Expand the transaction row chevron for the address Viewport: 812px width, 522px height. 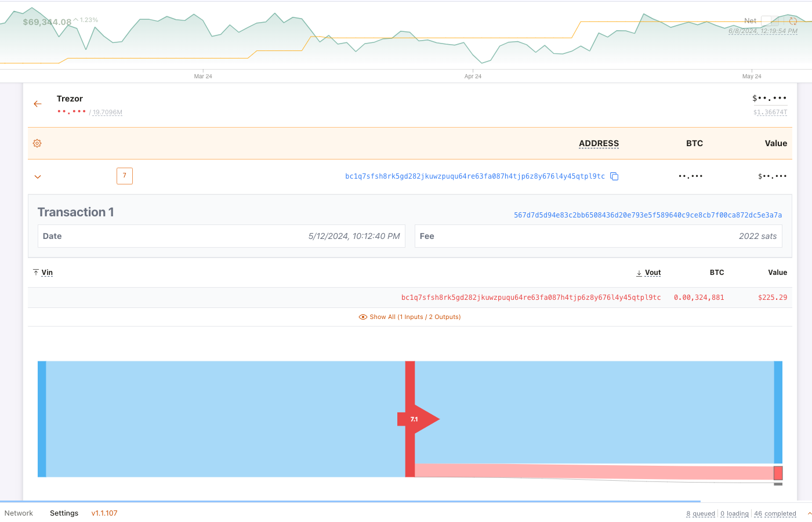tap(37, 177)
